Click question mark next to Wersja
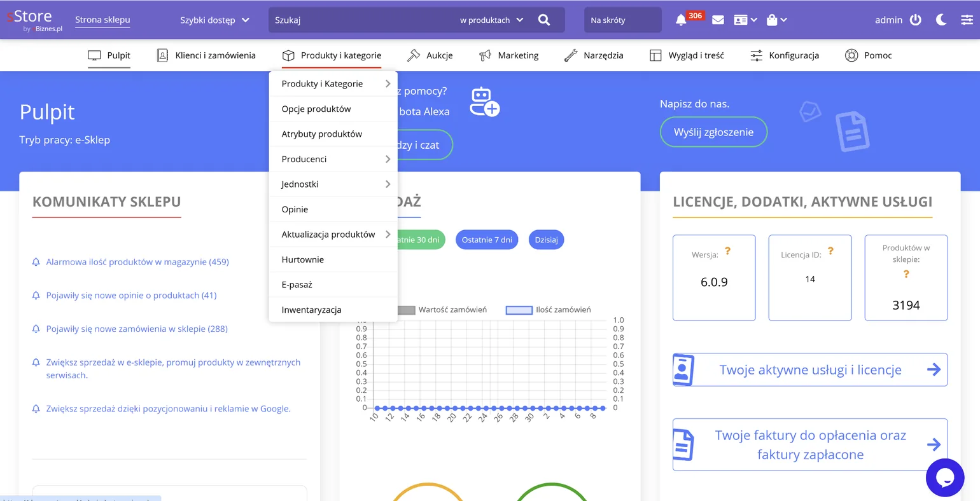The image size is (980, 501). pos(727,251)
